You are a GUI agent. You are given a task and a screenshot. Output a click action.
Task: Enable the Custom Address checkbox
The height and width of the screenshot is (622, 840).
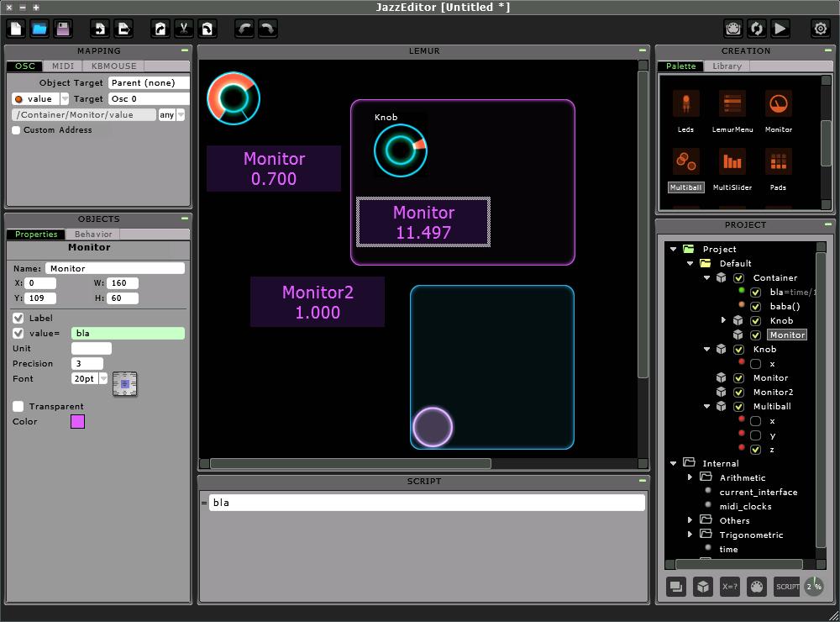16,130
